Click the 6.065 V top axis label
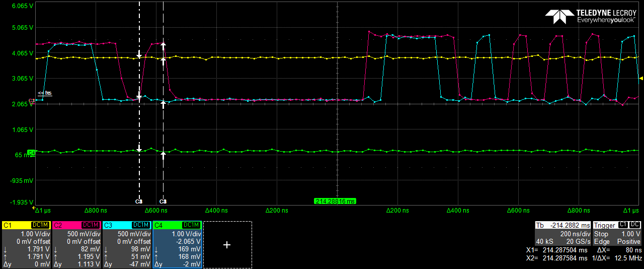The image size is (644, 269). (x=22, y=6)
